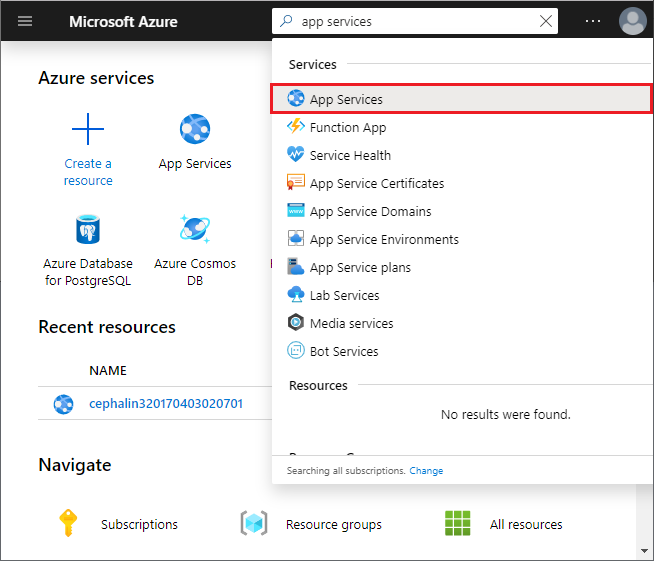This screenshot has width=654, height=561.
Task: Click the user account avatar
Action: tap(632, 21)
